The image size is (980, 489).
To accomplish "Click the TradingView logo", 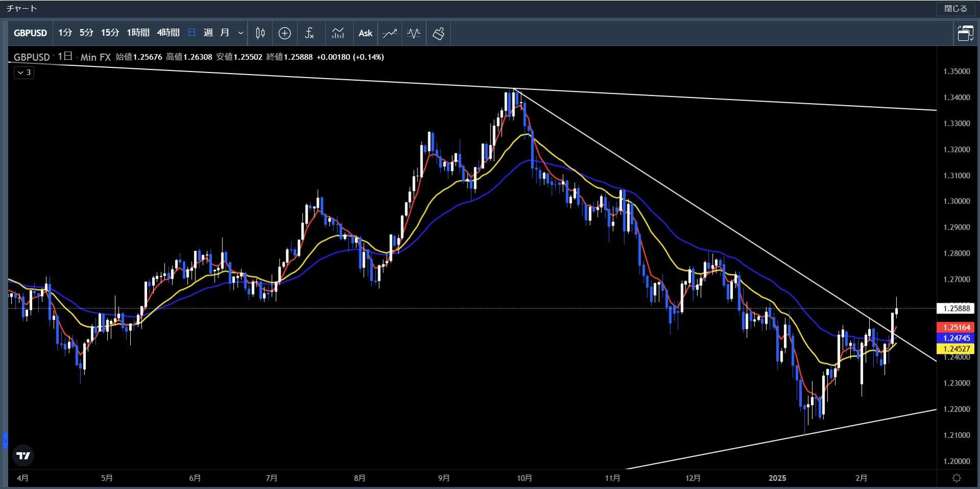I will 23,455.
